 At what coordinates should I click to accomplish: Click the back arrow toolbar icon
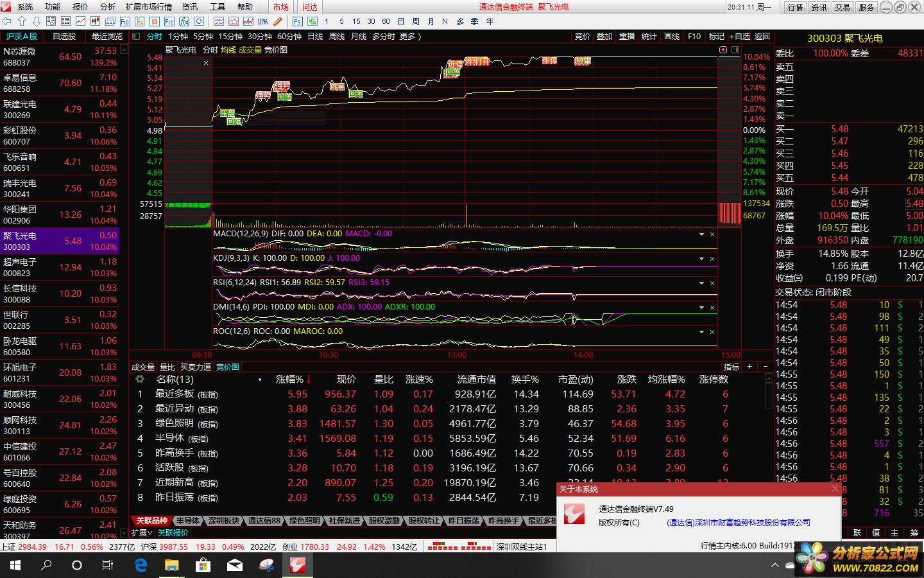click(x=7, y=21)
